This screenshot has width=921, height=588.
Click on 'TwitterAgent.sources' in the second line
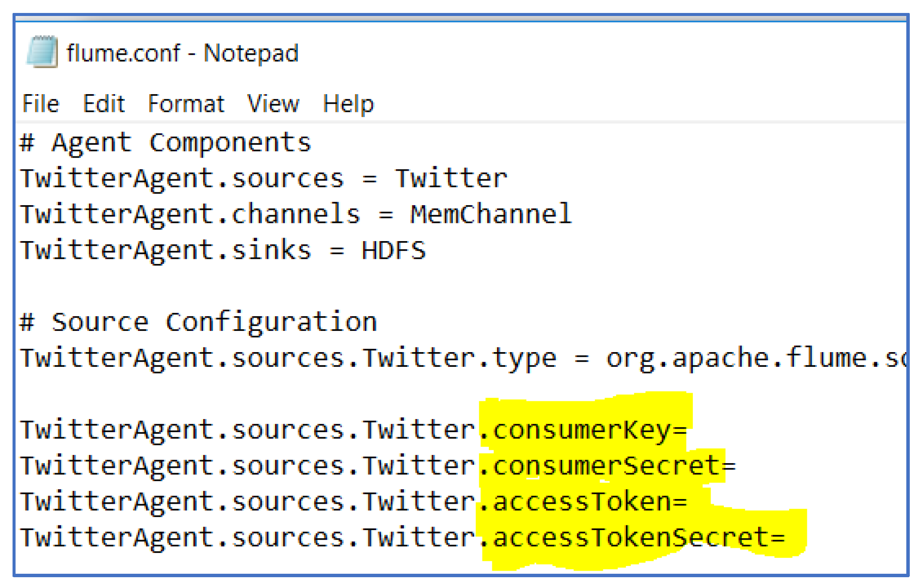click(x=182, y=178)
